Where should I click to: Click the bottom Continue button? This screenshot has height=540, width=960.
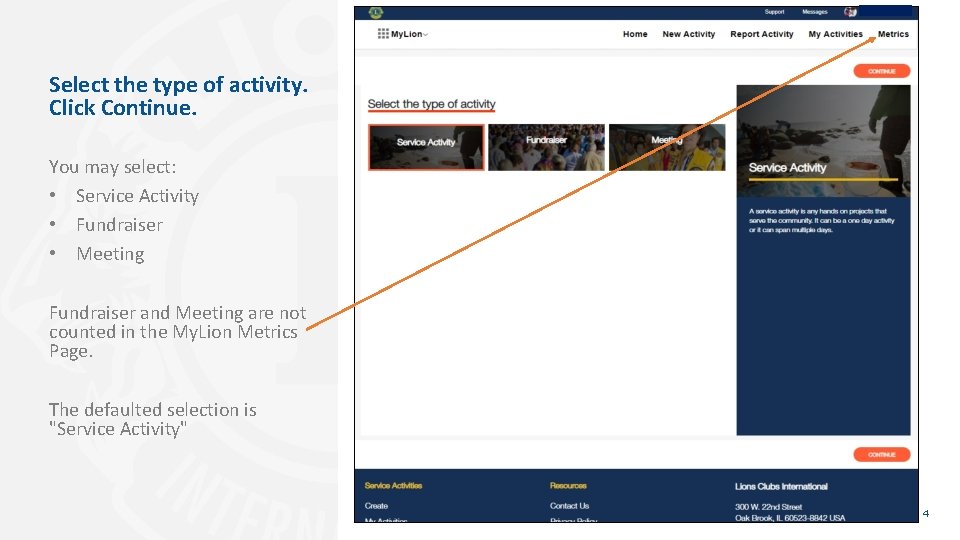(882, 454)
